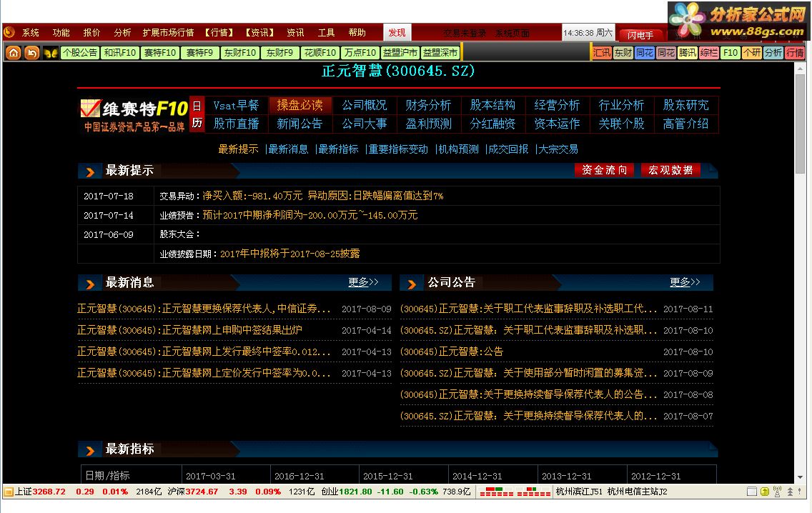Click the 益盟沪市 toolbar button

click(400, 52)
